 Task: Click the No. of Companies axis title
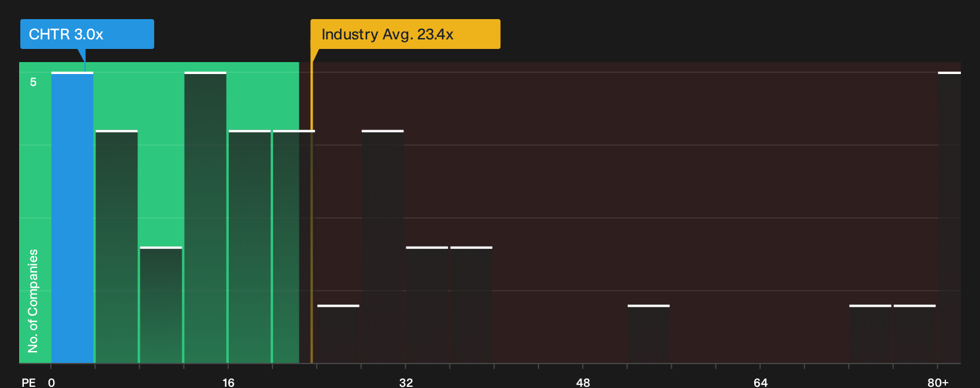coord(33,301)
